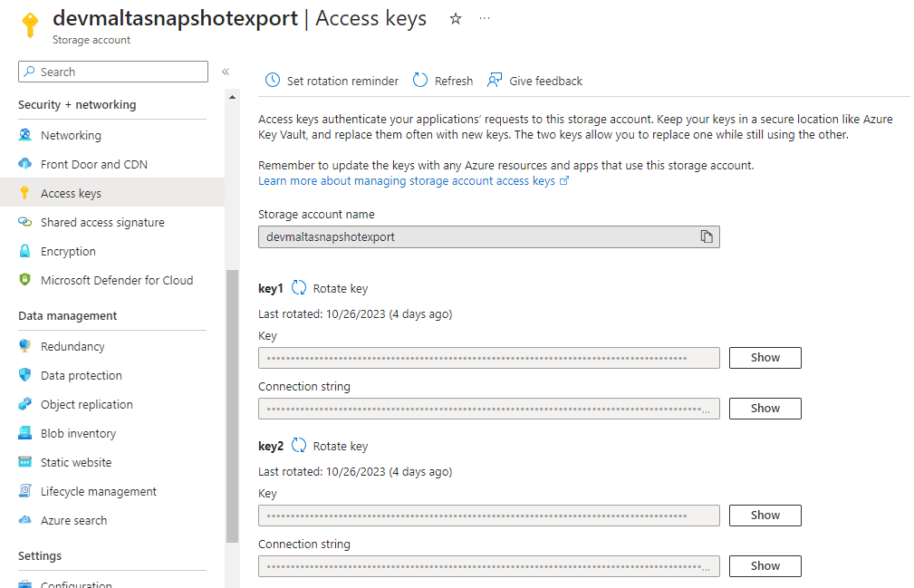This screenshot has height=588, width=914.
Task: Click the Storage account name field
Action: click(x=489, y=236)
